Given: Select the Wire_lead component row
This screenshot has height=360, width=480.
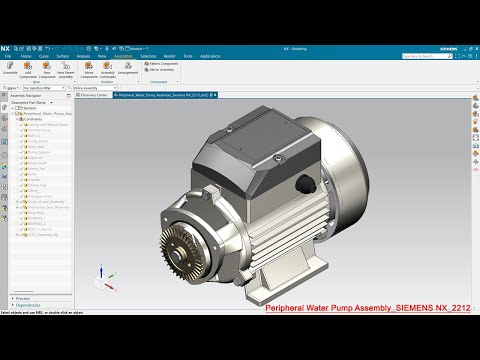Looking at the screenshot, I should tap(36, 147).
